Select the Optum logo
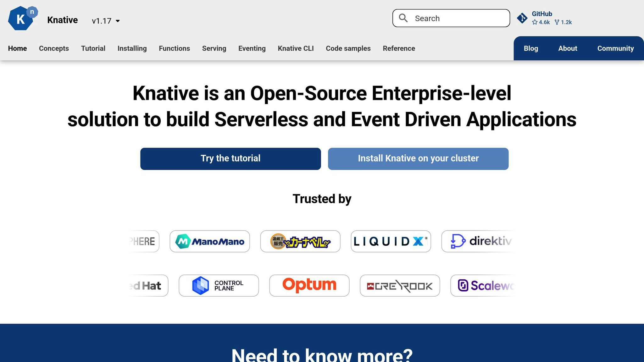The height and width of the screenshot is (362, 644). [x=309, y=286]
